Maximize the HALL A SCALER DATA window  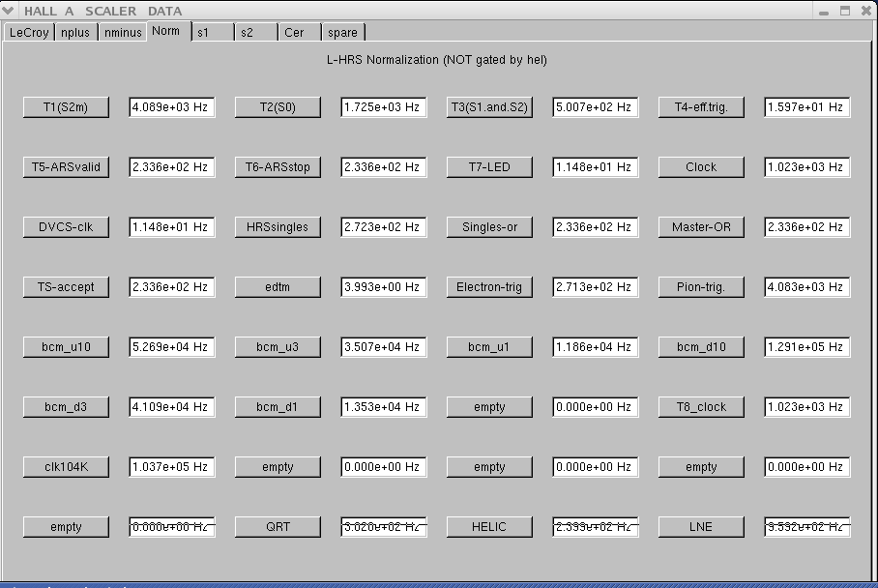pos(845,10)
